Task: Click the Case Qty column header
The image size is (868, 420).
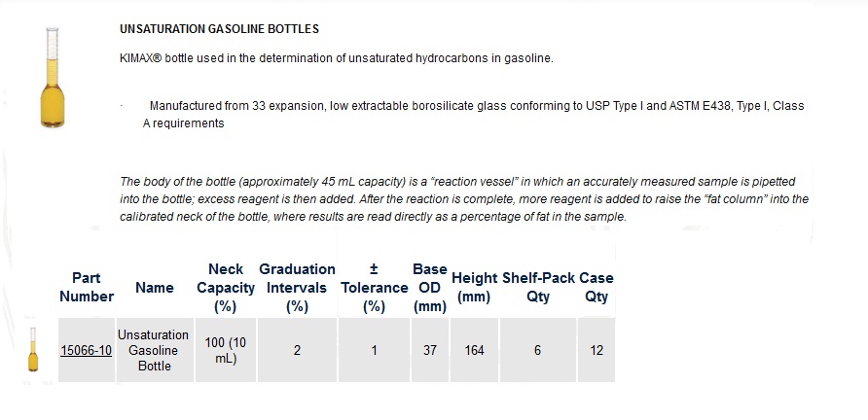Action: click(597, 287)
